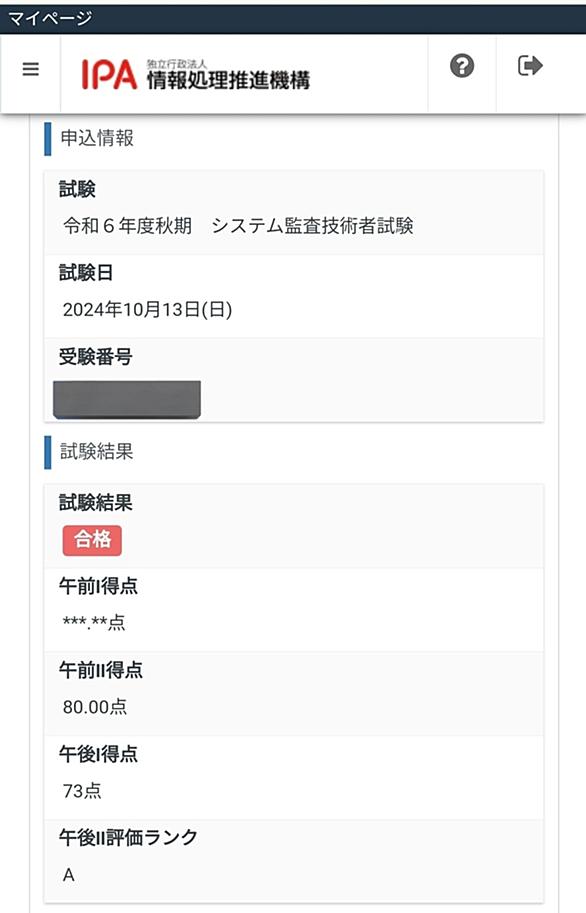Click the 情報処理推進機構 organization name
Viewport: 586px width, 913px height.
(228, 80)
